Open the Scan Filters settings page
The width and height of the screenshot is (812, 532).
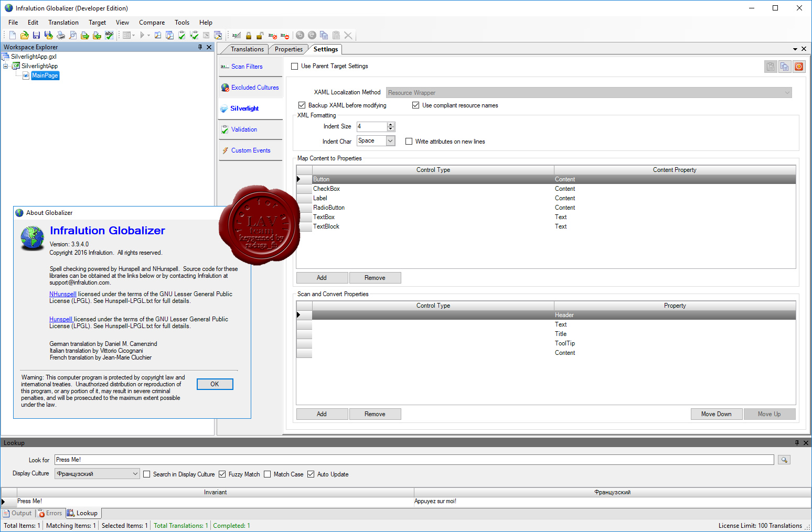click(x=250, y=67)
